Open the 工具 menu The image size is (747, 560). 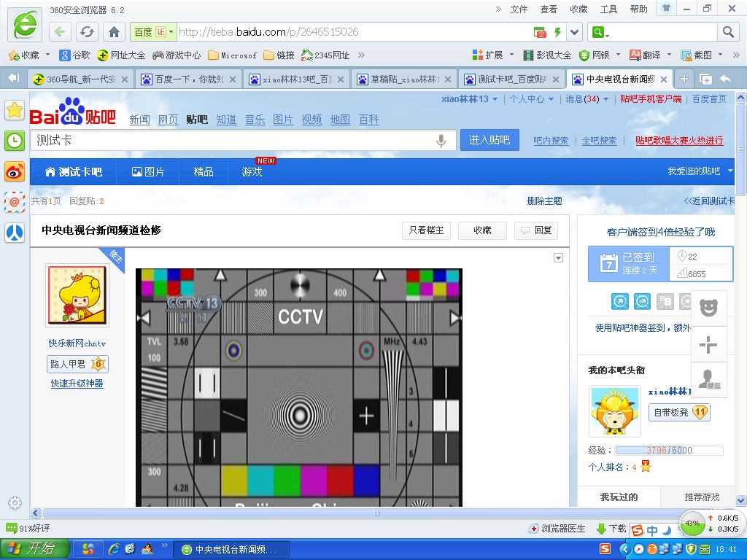608,9
